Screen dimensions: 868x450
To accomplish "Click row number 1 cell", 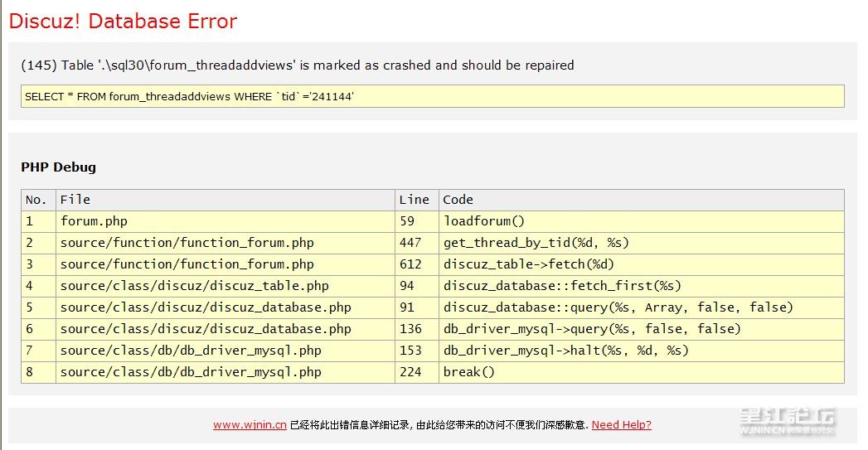I will click(x=39, y=221).
